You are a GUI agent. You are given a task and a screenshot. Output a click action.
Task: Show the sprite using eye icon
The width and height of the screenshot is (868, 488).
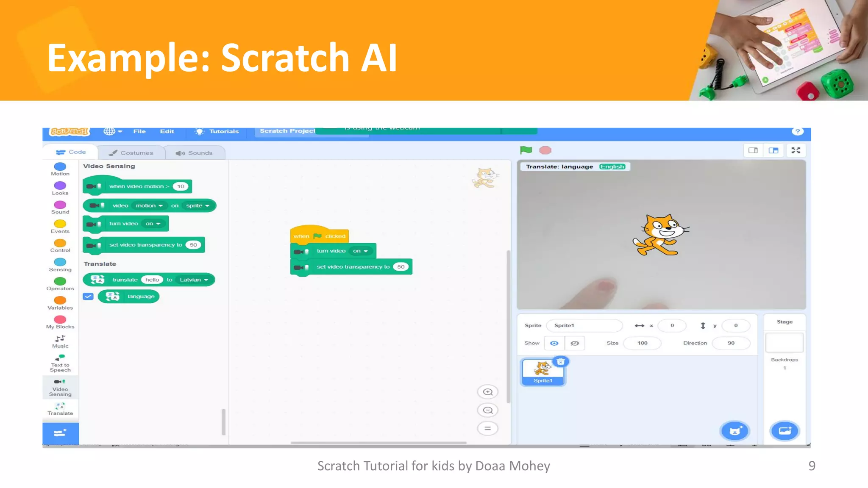pos(554,343)
